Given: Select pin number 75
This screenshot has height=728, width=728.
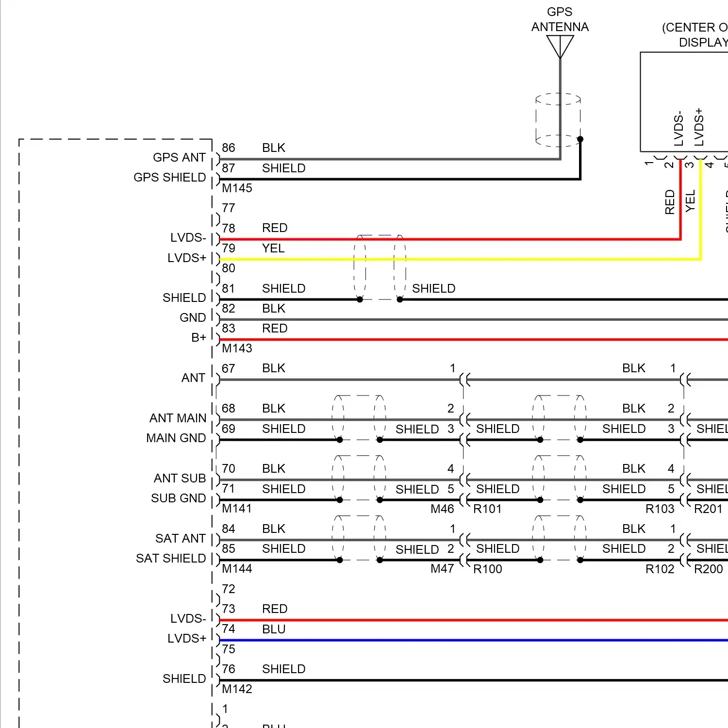Looking at the screenshot, I should click(228, 649).
